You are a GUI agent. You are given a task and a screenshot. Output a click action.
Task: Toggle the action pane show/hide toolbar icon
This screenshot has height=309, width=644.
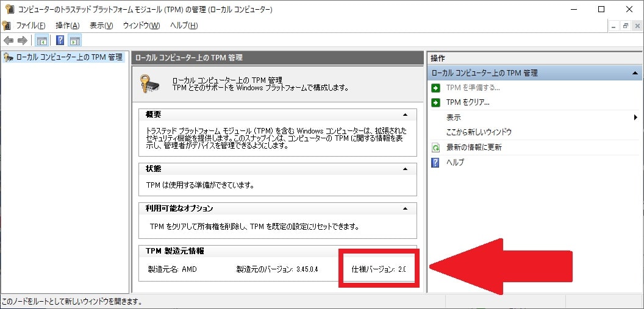[75, 40]
